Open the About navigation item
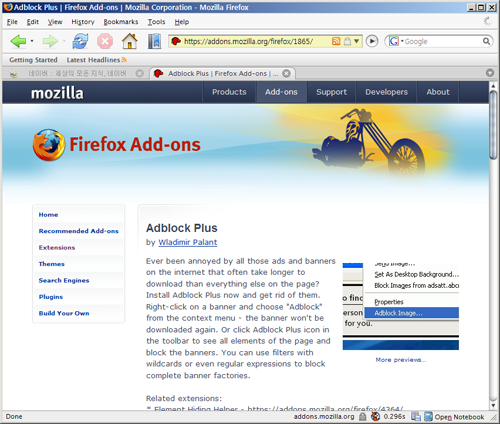Screen dimensions: 500x424 [438, 92]
